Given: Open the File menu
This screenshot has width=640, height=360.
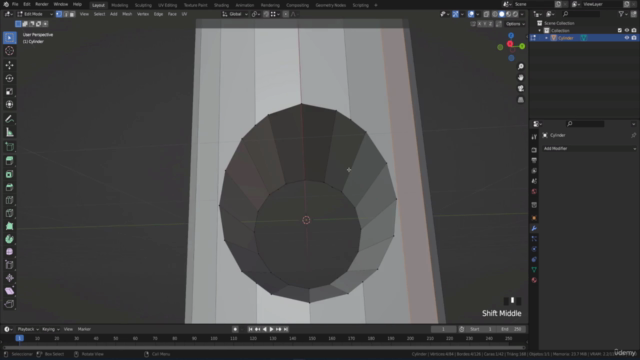Looking at the screenshot, I should (x=15, y=4).
